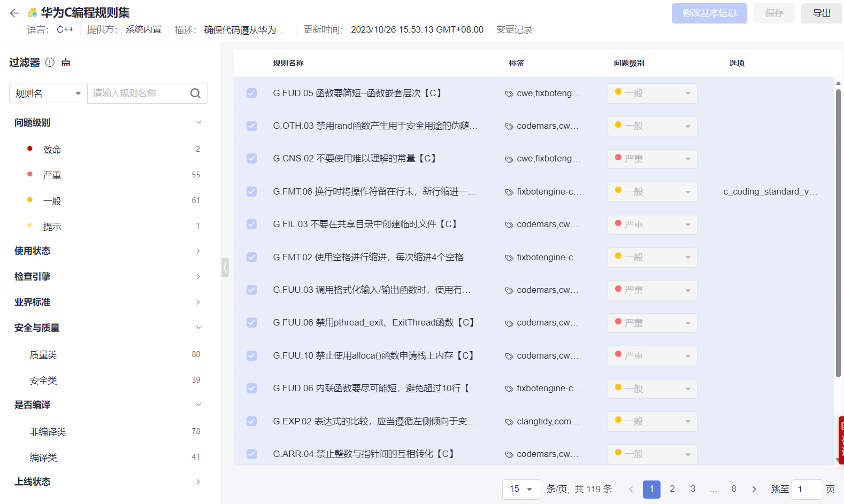Click the tag icon in the G.CNS.02 row
Image resolution: width=844 pixels, height=504 pixels.
coord(509,159)
